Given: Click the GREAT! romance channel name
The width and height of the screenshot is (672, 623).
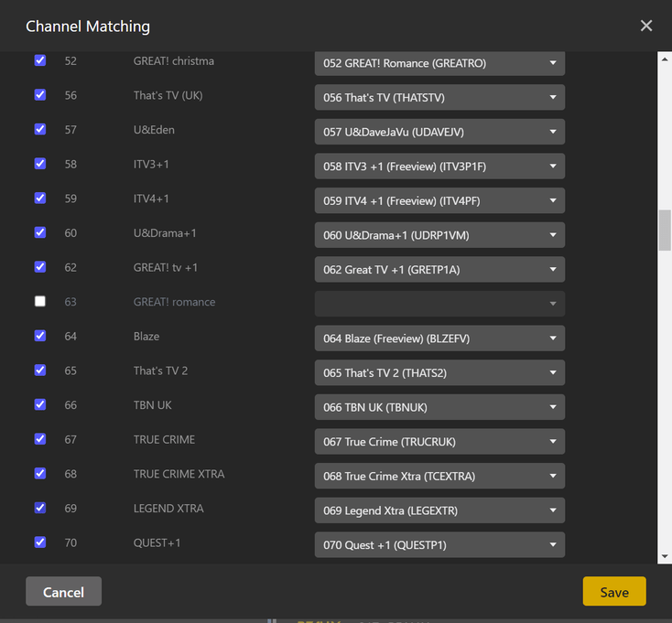Looking at the screenshot, I should [x=175, y=302].
